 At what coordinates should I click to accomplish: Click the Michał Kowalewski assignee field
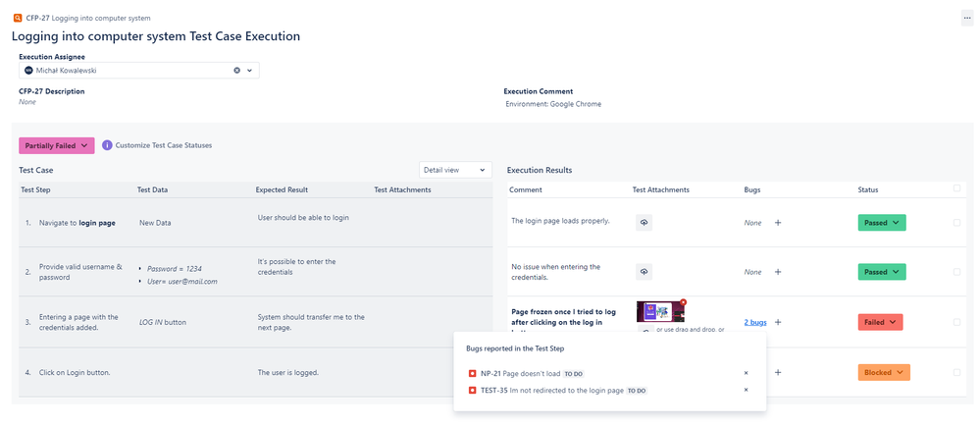coord(138,71)
